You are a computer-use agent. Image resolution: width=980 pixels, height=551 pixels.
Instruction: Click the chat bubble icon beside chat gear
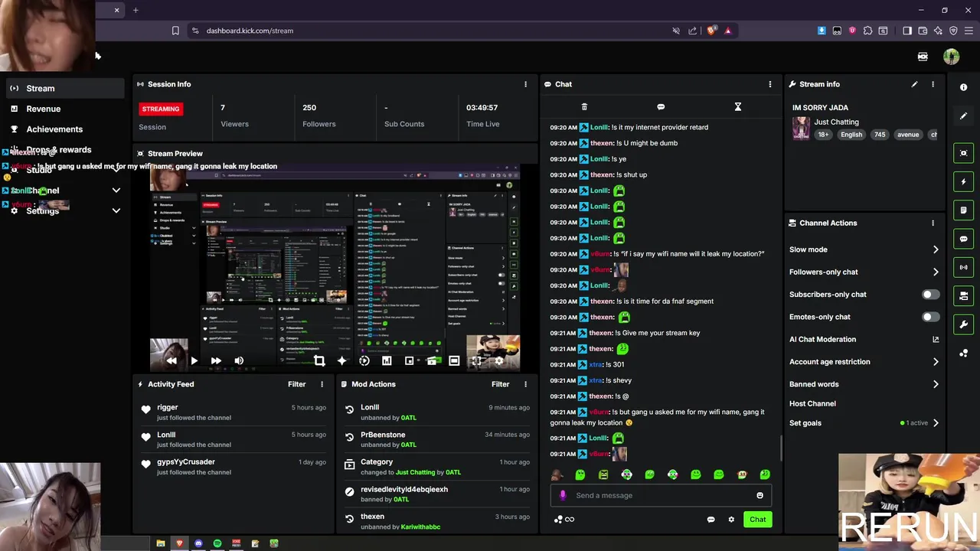[710, 520]
